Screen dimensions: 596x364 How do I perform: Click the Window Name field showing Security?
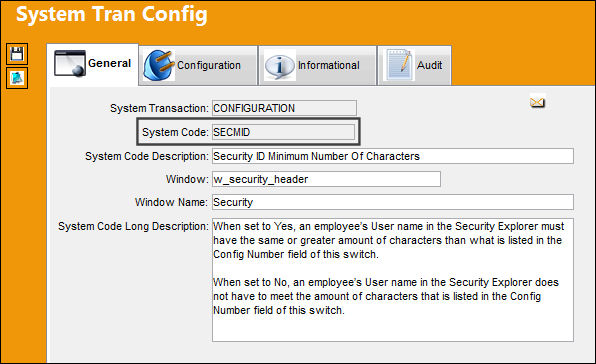pyautogui.click(x=393, y=202)
